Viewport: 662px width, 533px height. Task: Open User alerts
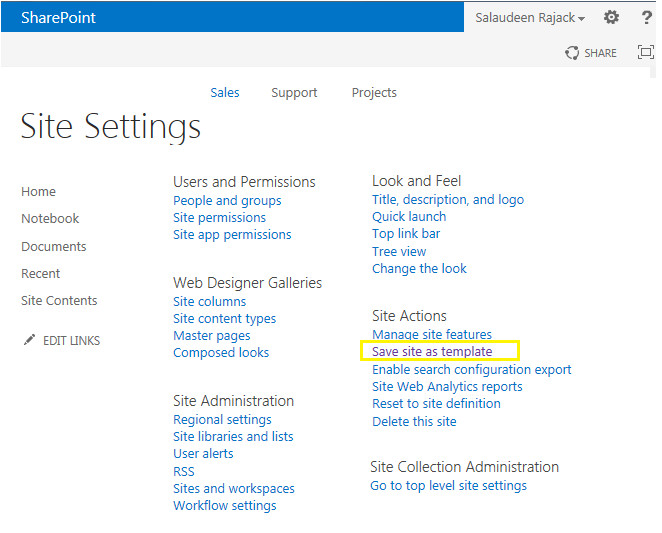coord(203,454)
